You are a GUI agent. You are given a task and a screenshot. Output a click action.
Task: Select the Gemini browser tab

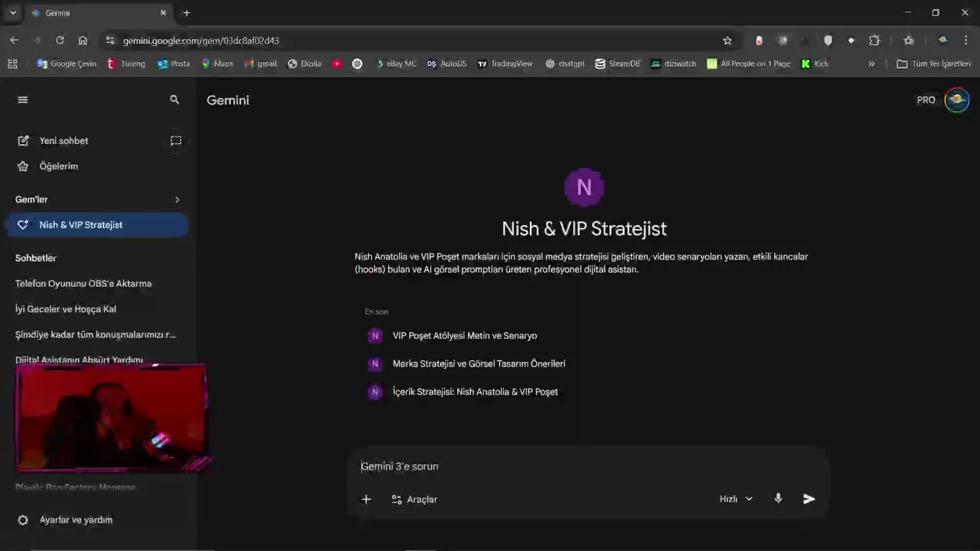tap(97, 13)
